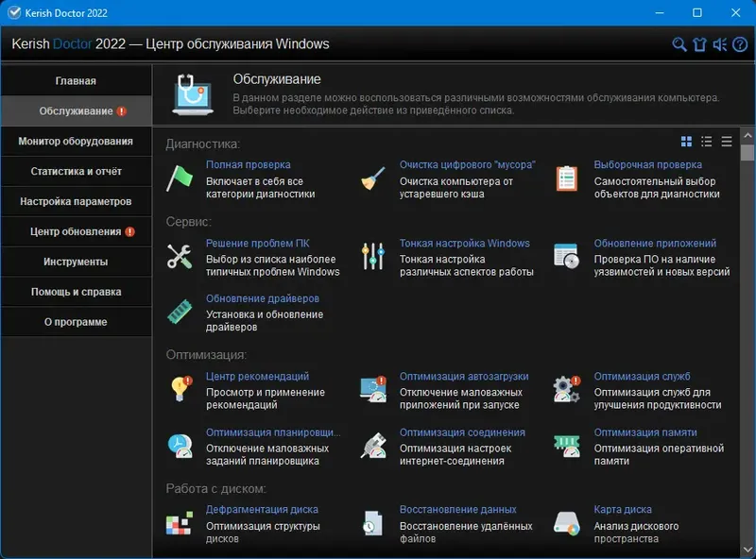Click the wrench and screwdriver icon
756x559 pixels.
click(x=180, y=257)
